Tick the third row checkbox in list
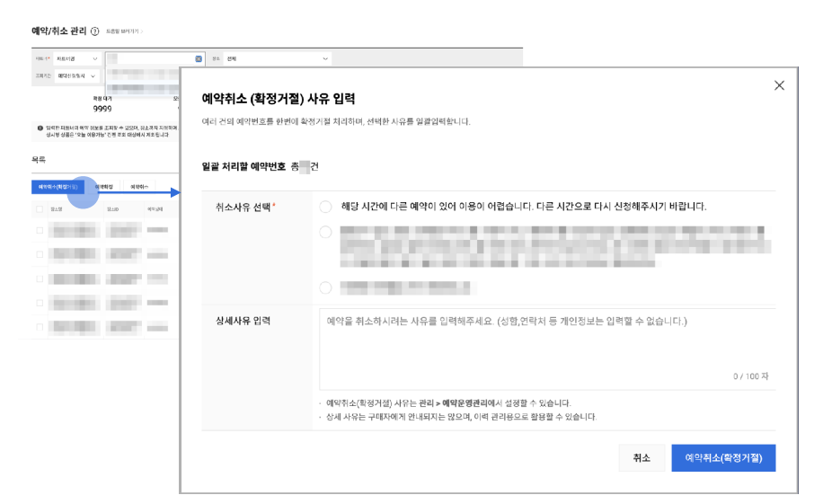Screen dimensions: 814x504 click(39, 279)
